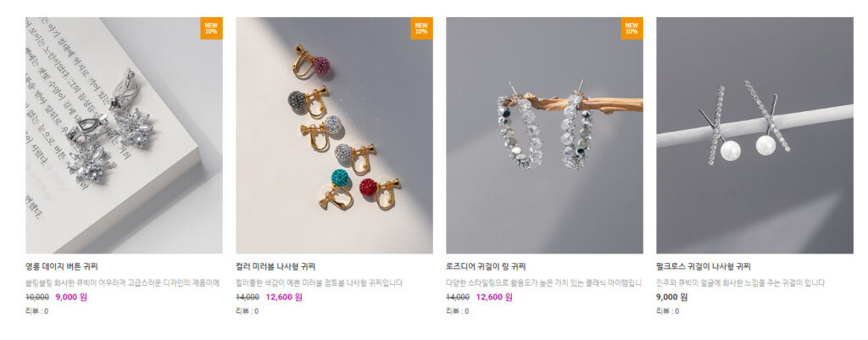Open the pearl cross bar earrings photo
The width and height of the screenshot is (868, 340).
(755, 135)
